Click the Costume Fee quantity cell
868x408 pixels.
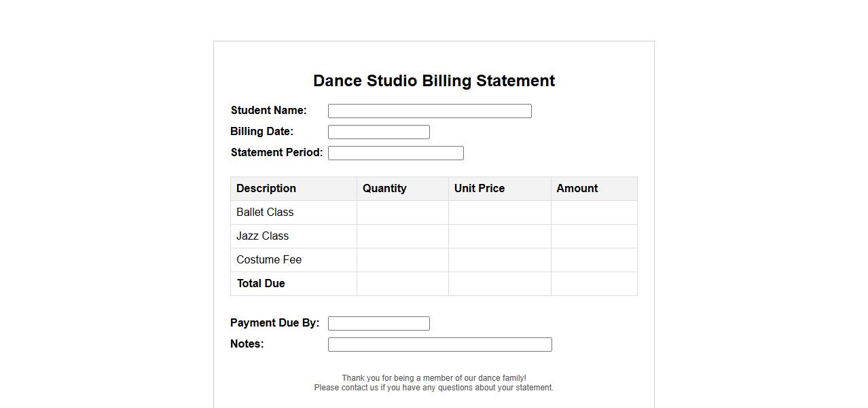pyautogui.click(x=402, y=260)
